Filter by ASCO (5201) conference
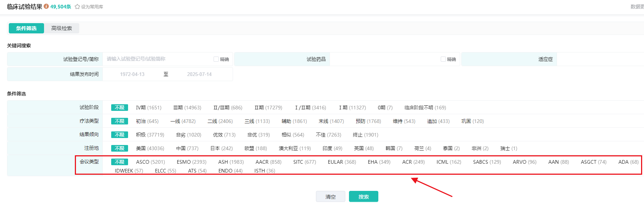The width and height of the screenshot is (644, 203). pyautogui.click(x=150, y=162)
